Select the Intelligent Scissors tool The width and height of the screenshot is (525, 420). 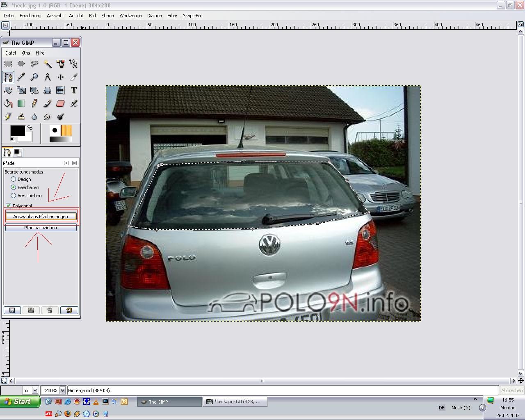(74, 64)
